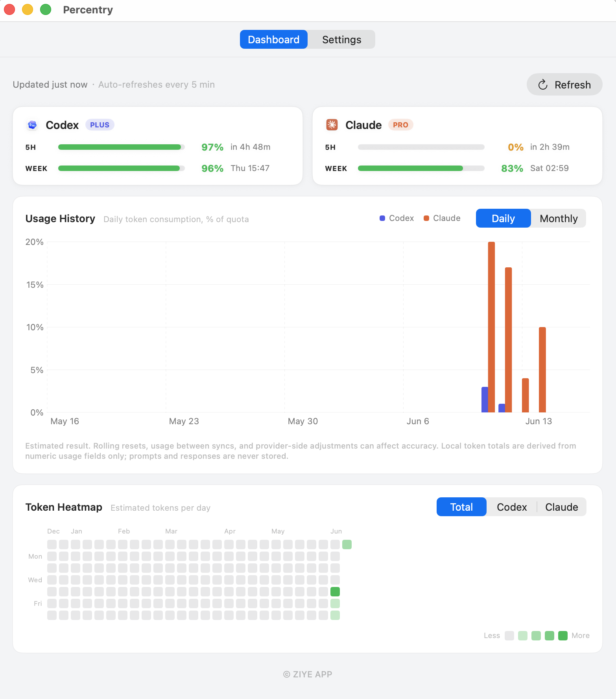Click 'Updated just now' status text
The width and height of the screenshot is (616, 699).
point(50,85)
